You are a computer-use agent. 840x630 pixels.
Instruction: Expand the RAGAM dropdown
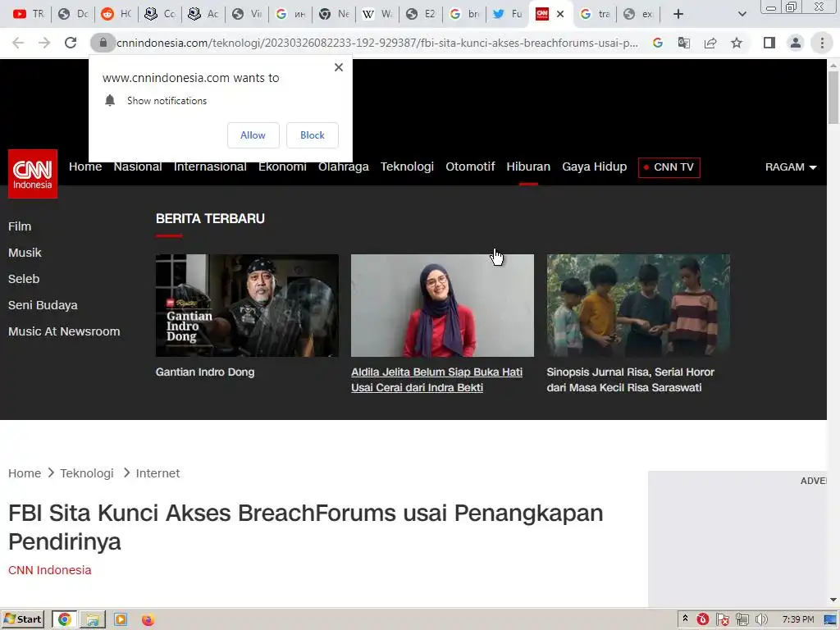tap(791, 167)
